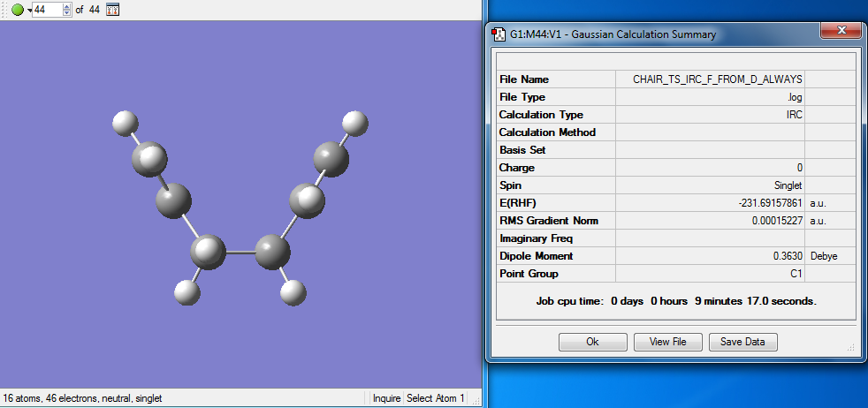Click the green animation play button
868x408 pixels.
coord(17,10)
